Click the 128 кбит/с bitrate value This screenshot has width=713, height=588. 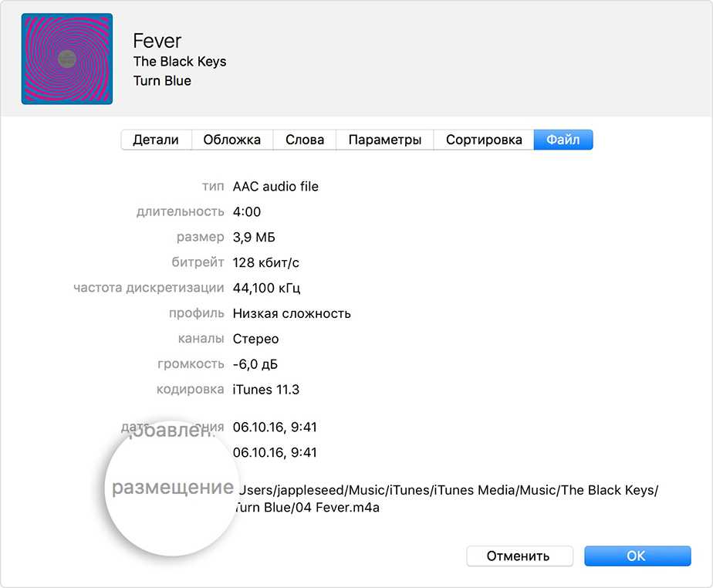[x=266, y=263]
